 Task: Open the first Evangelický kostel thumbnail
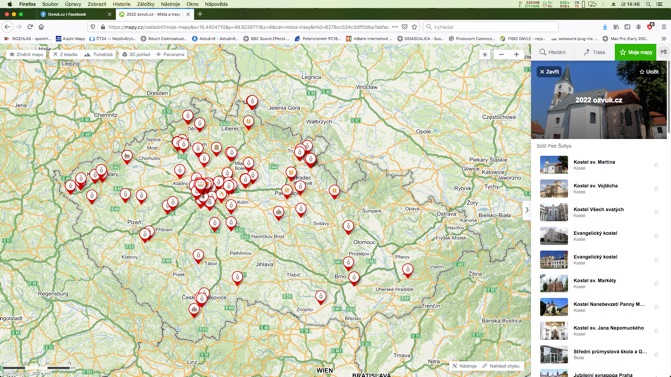click(554, 236)
